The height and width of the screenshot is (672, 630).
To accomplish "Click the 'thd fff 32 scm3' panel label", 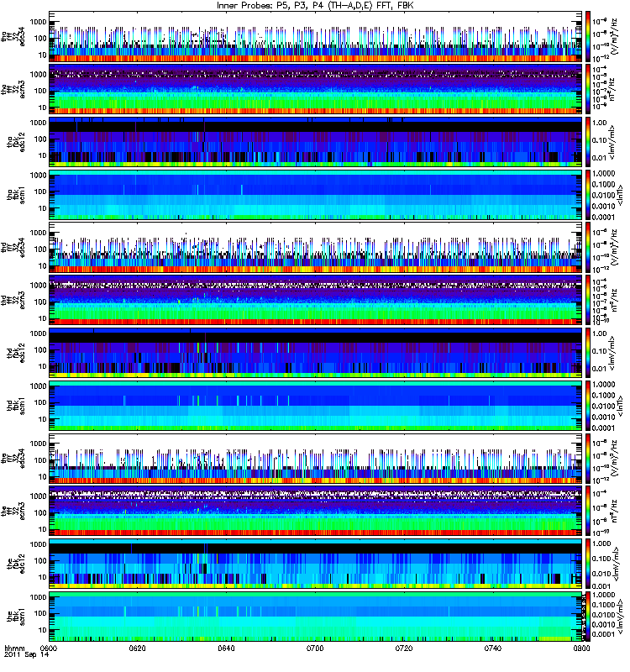I will 13,301.
